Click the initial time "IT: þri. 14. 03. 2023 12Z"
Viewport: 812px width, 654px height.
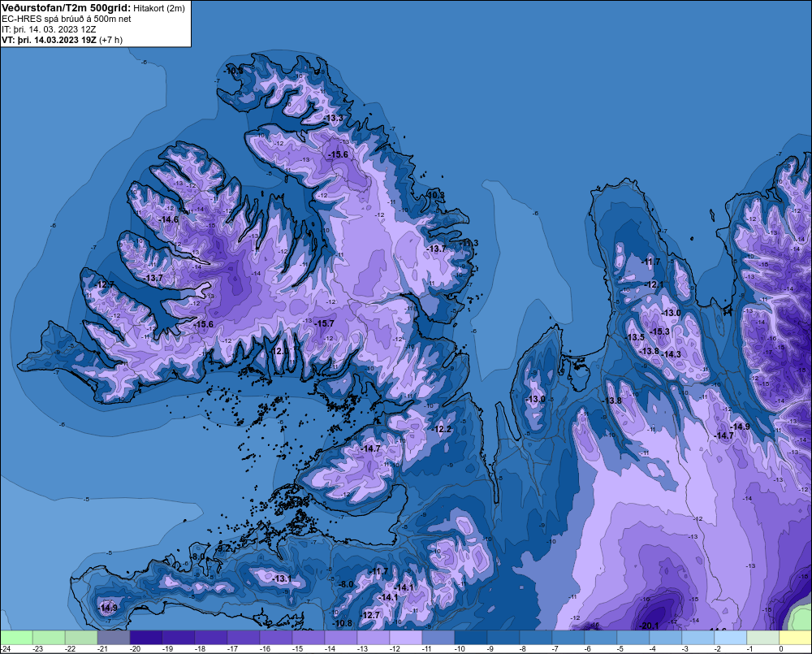pyautogui.click(x=49, y=29)
